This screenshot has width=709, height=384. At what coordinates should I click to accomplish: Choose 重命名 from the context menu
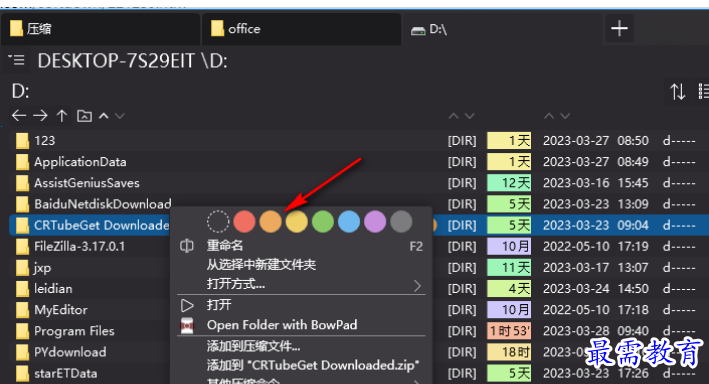pyautogui.click(x=225, y=246)
